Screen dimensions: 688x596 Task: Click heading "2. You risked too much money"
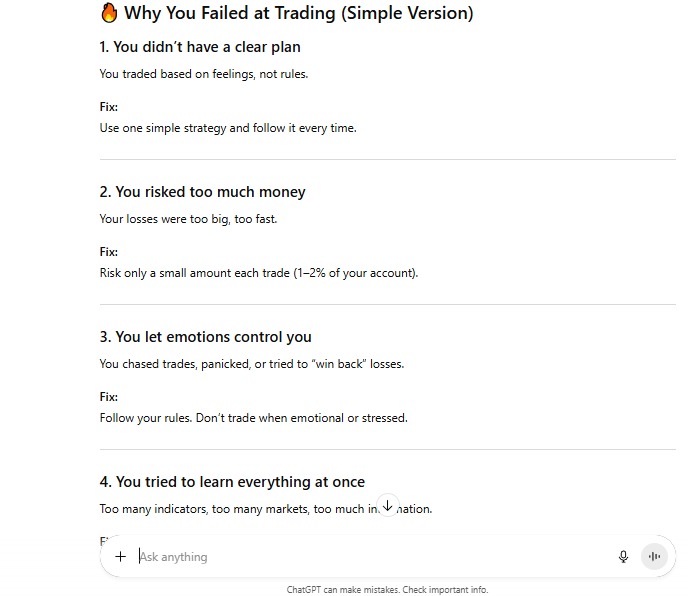point(202,192)
